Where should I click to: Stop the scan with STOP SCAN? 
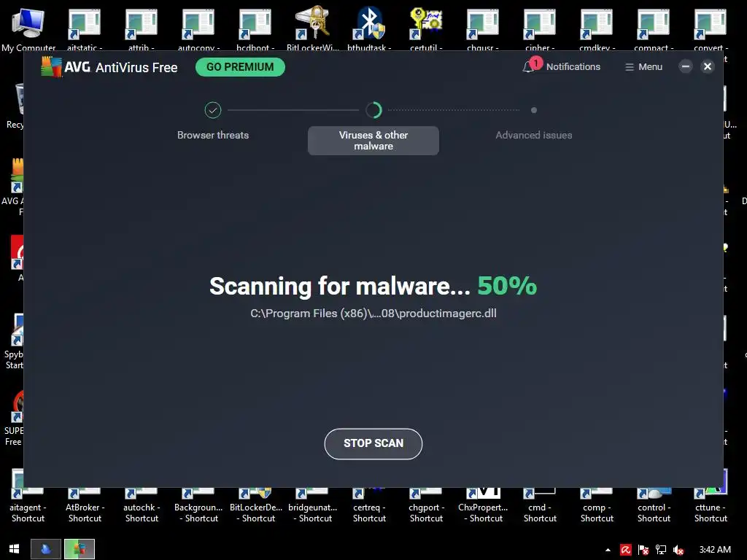[373, 444]
